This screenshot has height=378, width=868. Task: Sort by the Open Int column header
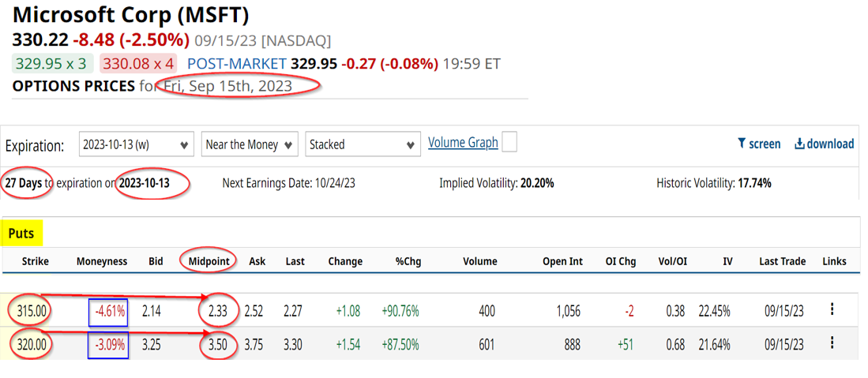click(562, 261)
